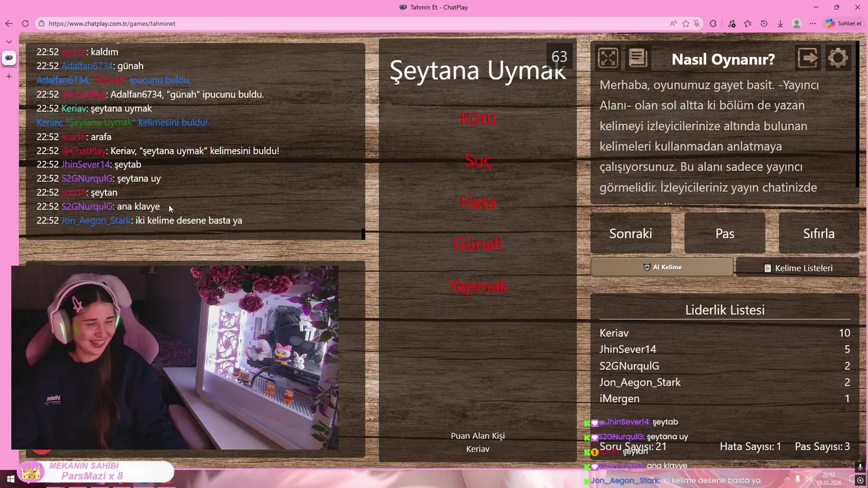Select Jon_Aegon_Stark in the leaderboard
This screenshot has width=868, height=488.
(x=725, y=382)
